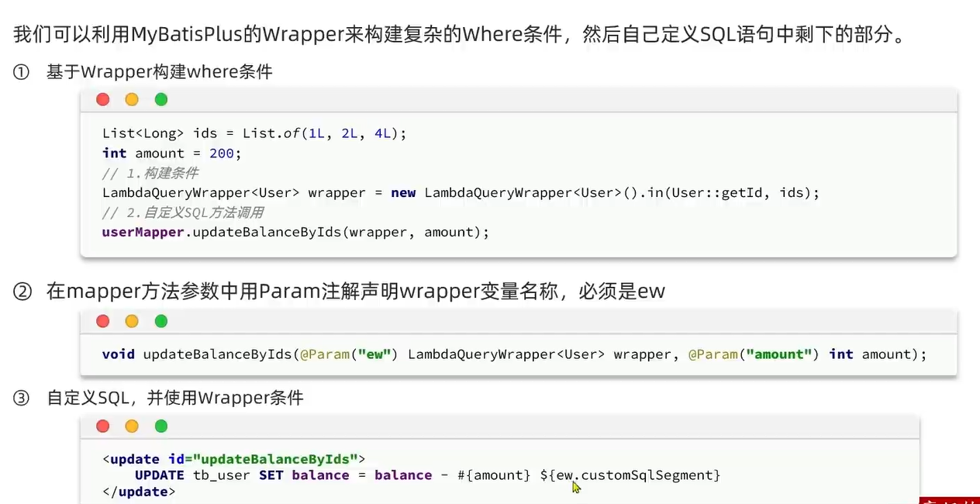Select the circled number ② list marker
The image size is (980, 504).
[21, 291]
